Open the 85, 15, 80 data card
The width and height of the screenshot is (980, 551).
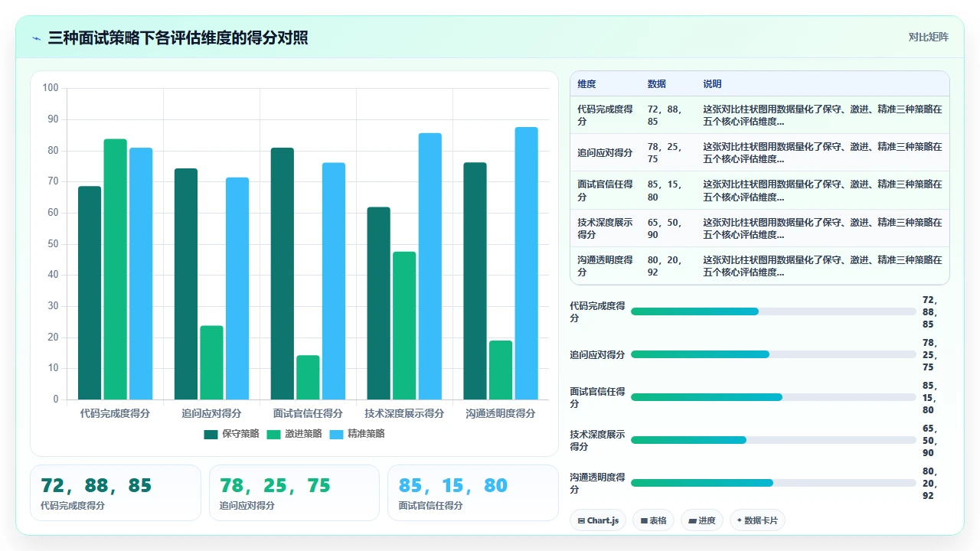(x=473, y=493)
